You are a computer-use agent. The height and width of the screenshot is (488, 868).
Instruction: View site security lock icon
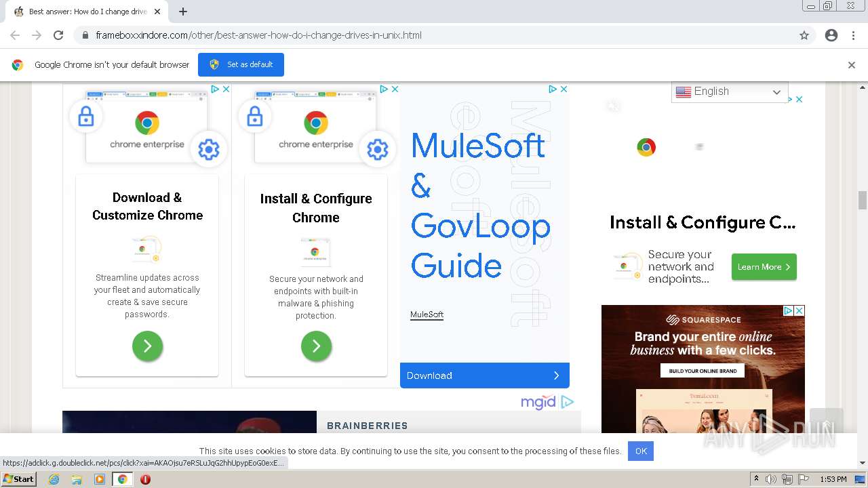pyautogui.click(x=85, y=35)
